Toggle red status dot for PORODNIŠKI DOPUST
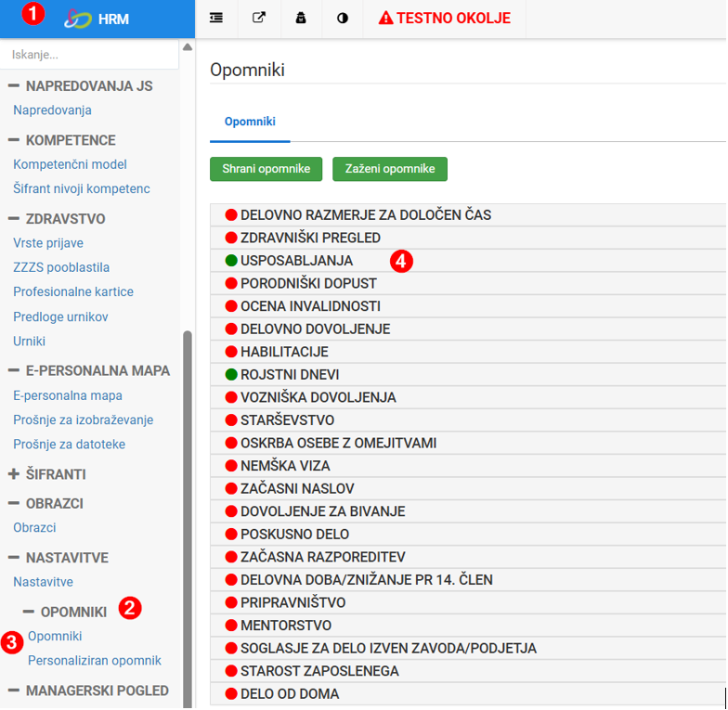The image size is (728, 710). point(230,283)
